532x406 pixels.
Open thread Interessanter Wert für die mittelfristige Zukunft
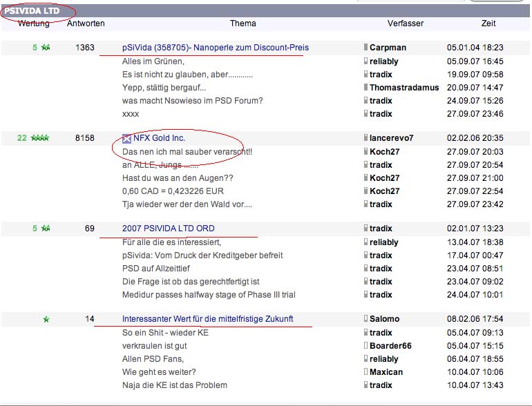point(208,319)
